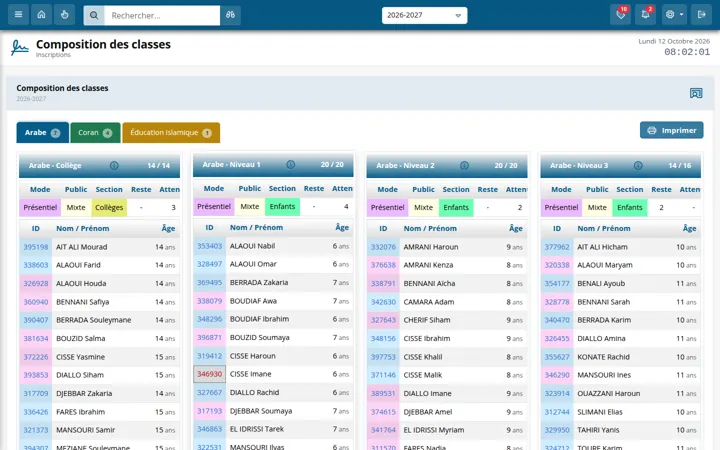Select student CAMARA Adam
The width and height of the screenshot is (720, 450).
pyautogui.click(x=428, y=302)
